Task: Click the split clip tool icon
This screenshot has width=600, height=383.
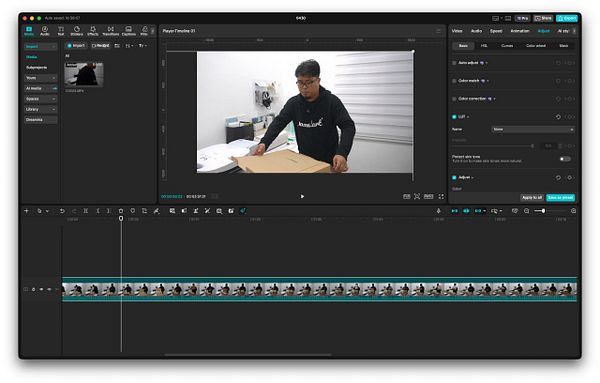Action: coord(86,211)
